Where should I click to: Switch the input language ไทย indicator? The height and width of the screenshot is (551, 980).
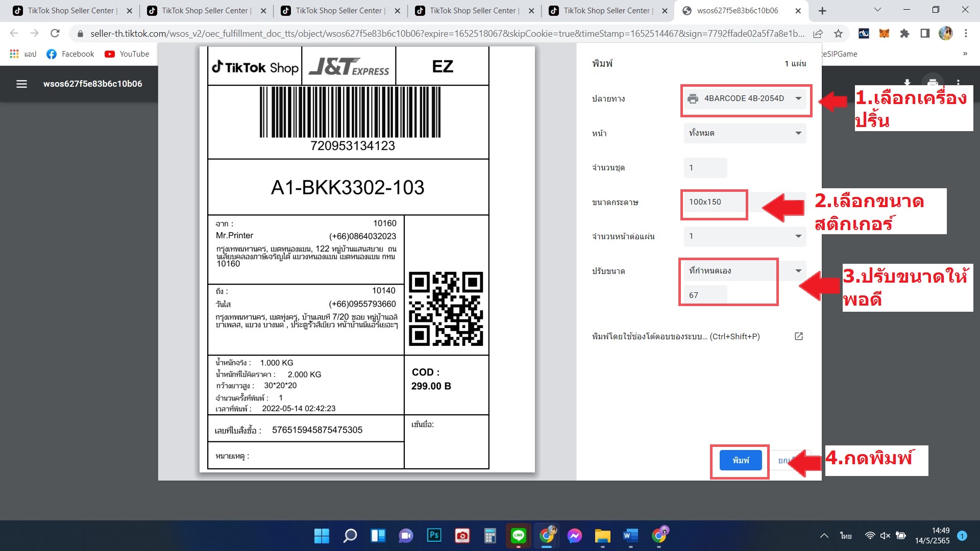click(x=846, y=536)
